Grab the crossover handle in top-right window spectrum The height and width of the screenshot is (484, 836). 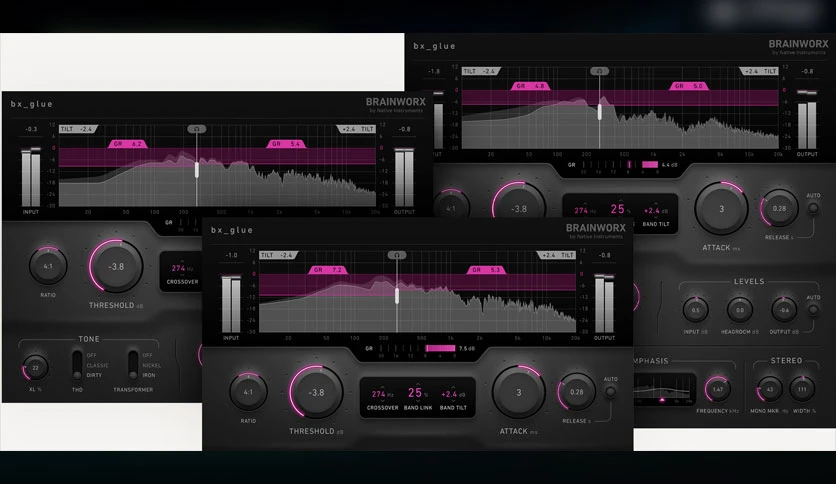click(599, 111)
